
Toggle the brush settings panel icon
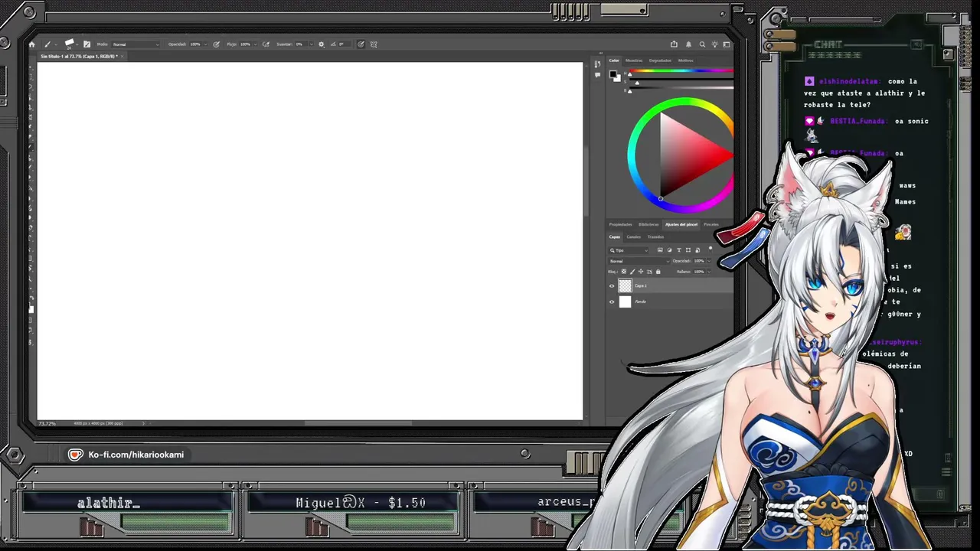87,44
